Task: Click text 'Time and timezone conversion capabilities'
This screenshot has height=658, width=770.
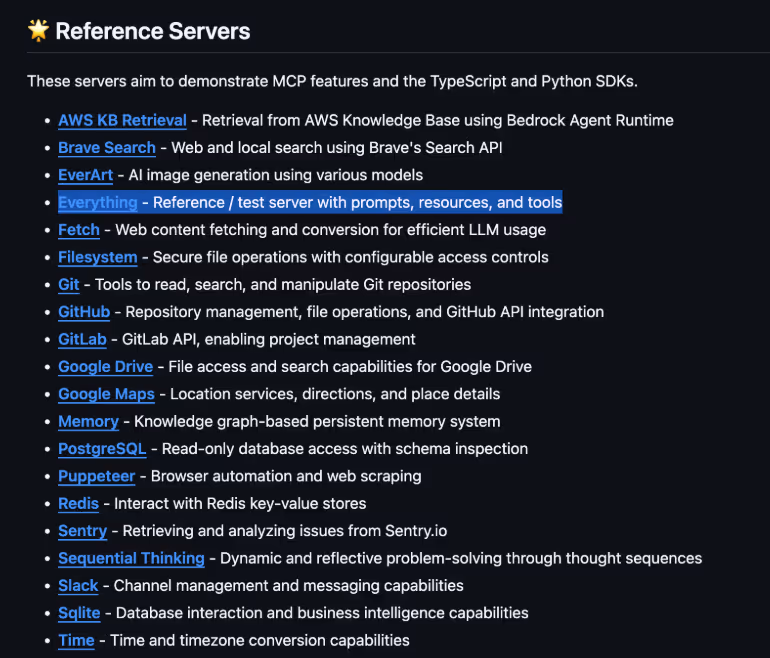Action: [x=260, y=641]
